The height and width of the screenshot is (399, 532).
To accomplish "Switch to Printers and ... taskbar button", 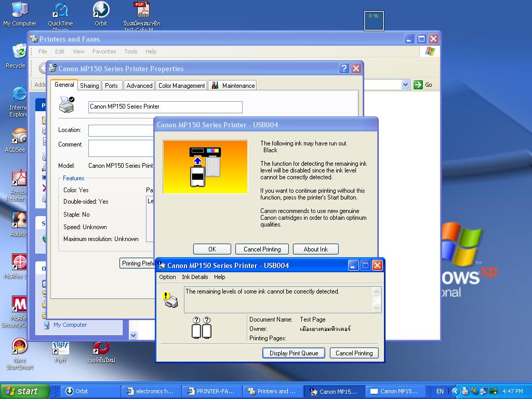I will click(273, 391).
